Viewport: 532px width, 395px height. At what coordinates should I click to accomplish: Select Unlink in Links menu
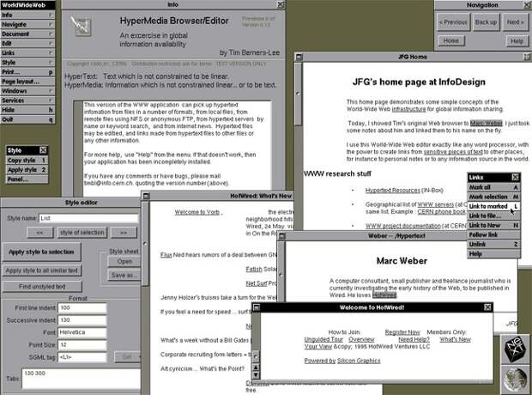click(x=493, y=244)
